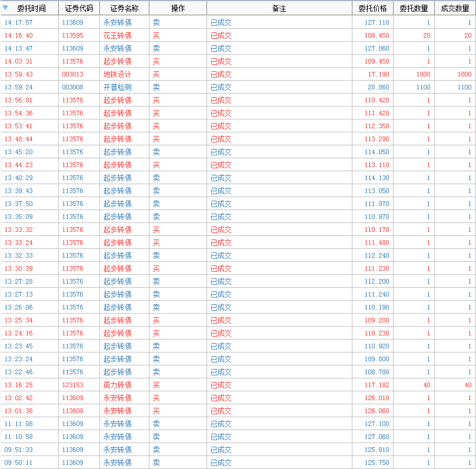Select time cell 13:27:13

(18, 294)
